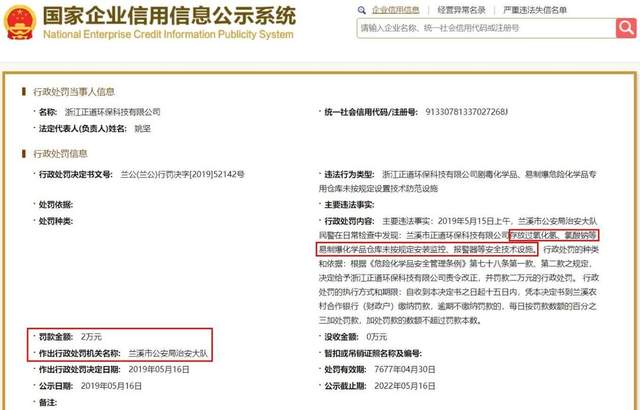Focus the enterprise name search input field
The height and width of the screenshot is (410, 640).
click(486, 28)
